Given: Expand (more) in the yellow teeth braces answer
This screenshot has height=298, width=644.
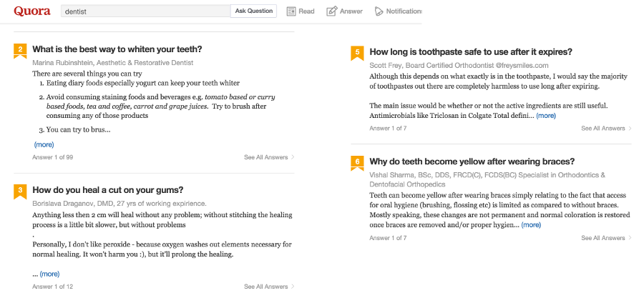Looking at the screenshot, I should pyautogui.click(x=531, y=225).
